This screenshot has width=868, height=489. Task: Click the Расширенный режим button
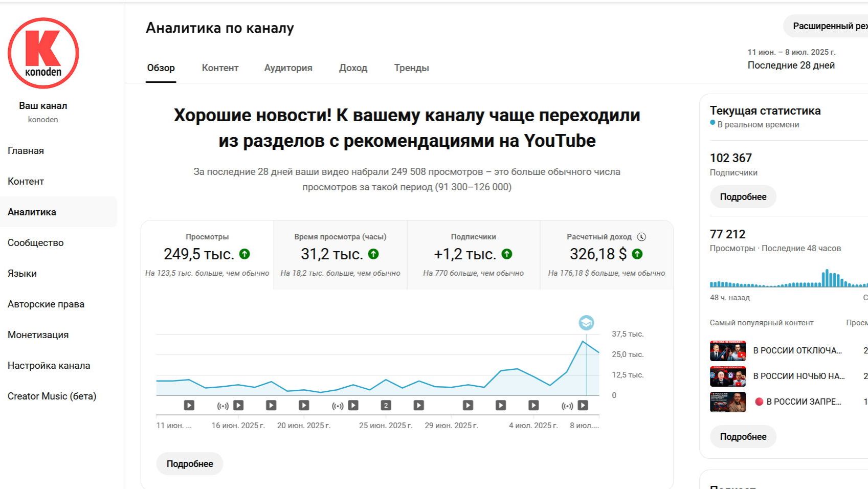click(828, 25)
